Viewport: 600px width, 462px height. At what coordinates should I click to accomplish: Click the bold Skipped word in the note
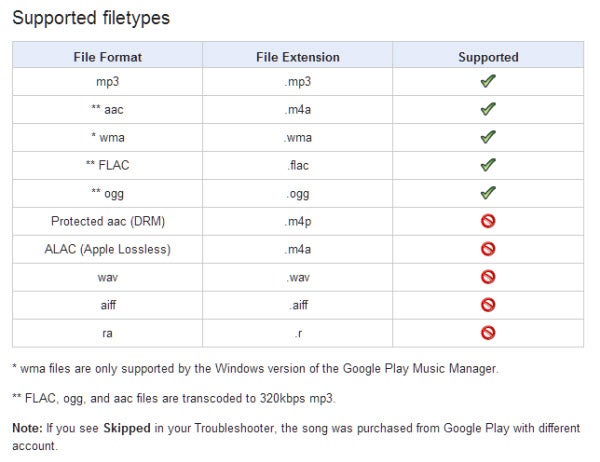[127, 428]
